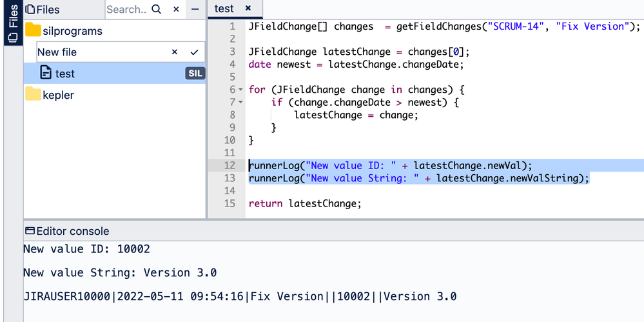This screenshot has width=644, height=322.
Task: Click console output "New value ID: 10002"
Action: (86, 249)
